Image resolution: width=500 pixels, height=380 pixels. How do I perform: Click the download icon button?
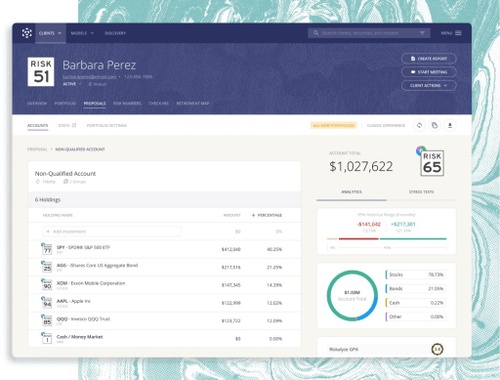pyautogui.click(x=450, y=125)
